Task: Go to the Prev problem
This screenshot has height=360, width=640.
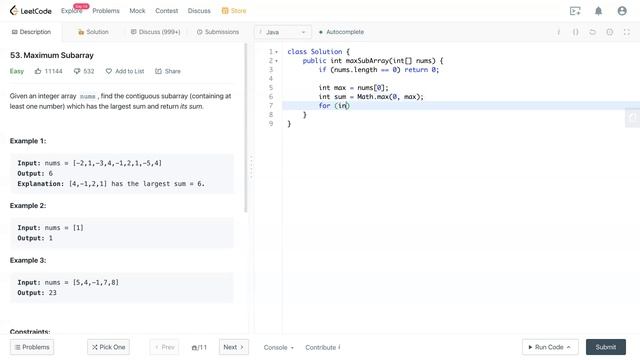Action: pyautogui.click(x=164, y=347)
